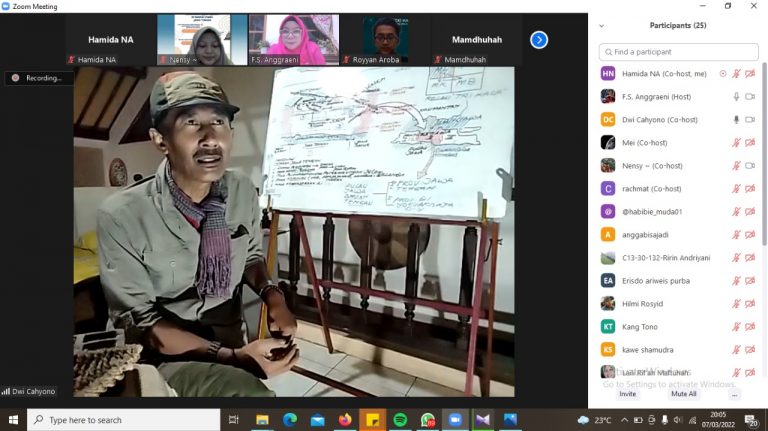Click the network icon in system tray
This screenshot has width=768, height=431.
click(692, 420)
